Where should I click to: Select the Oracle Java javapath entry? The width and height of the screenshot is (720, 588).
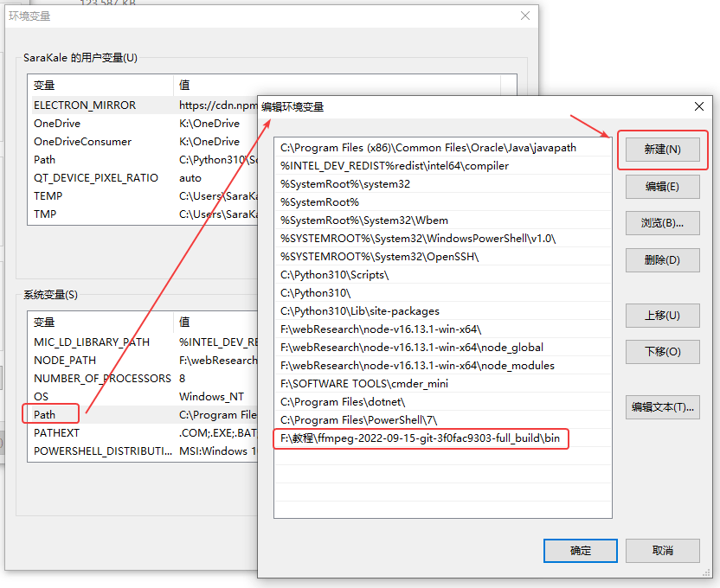tap(427, 148)
